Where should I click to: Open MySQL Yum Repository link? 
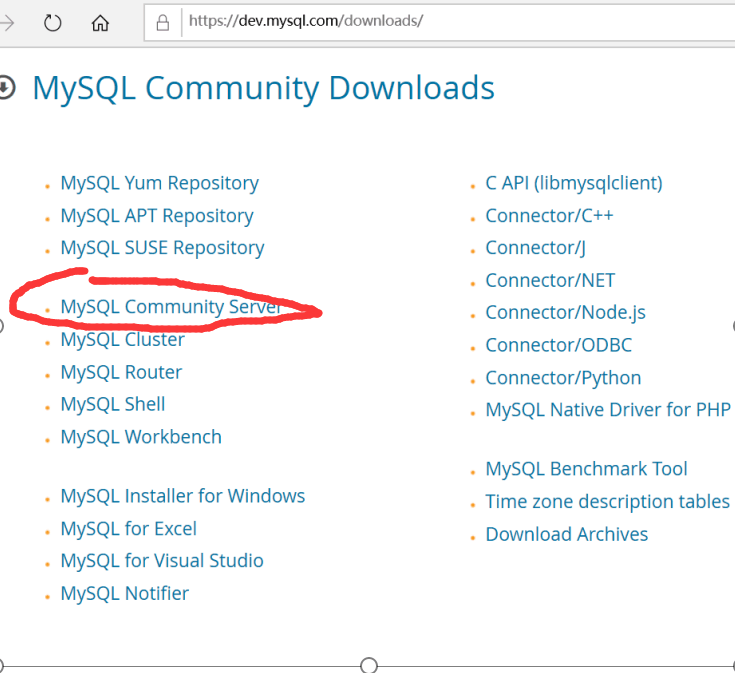159,183
